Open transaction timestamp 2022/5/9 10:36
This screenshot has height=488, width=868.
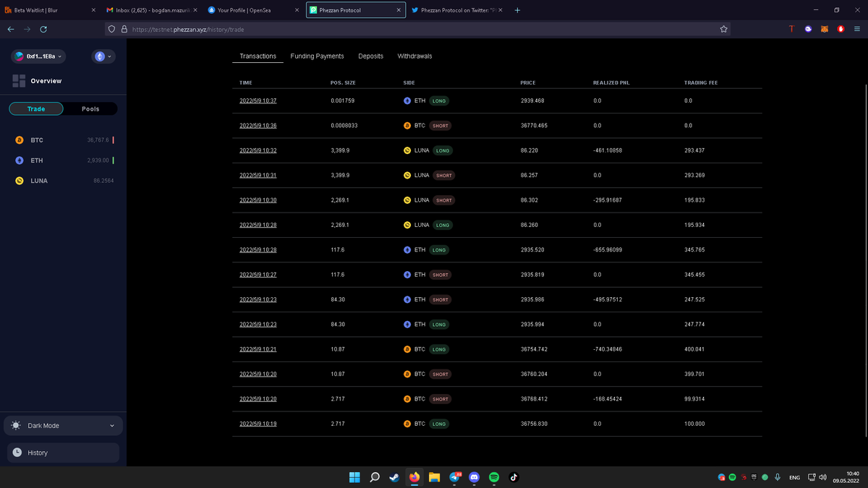click(x=258, y=126)
